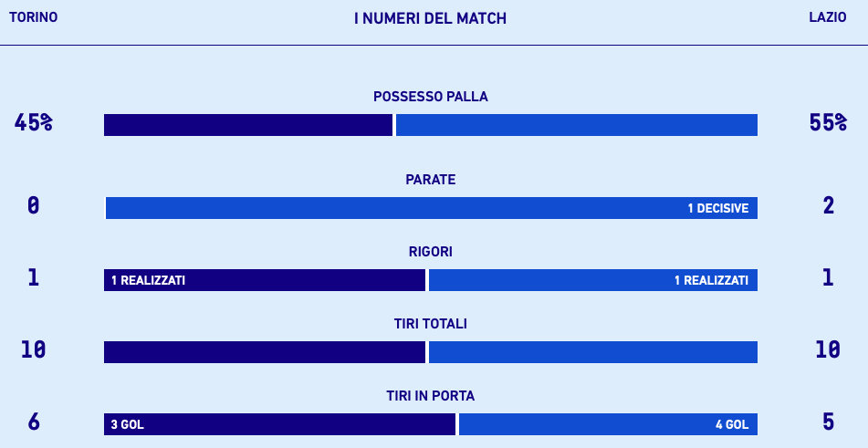This screenshot has height=448, width=868.
Task: Click Lazio's parate count of 2
Action: [828, 205]
